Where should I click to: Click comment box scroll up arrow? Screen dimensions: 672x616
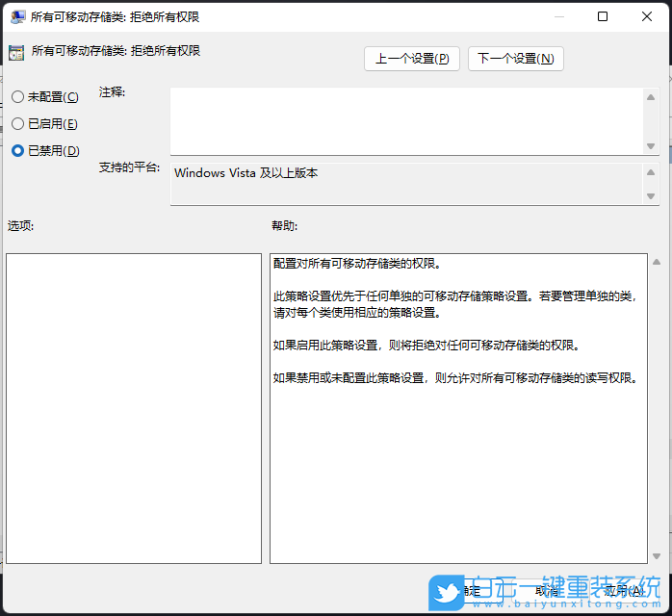[x=651, y=97]
